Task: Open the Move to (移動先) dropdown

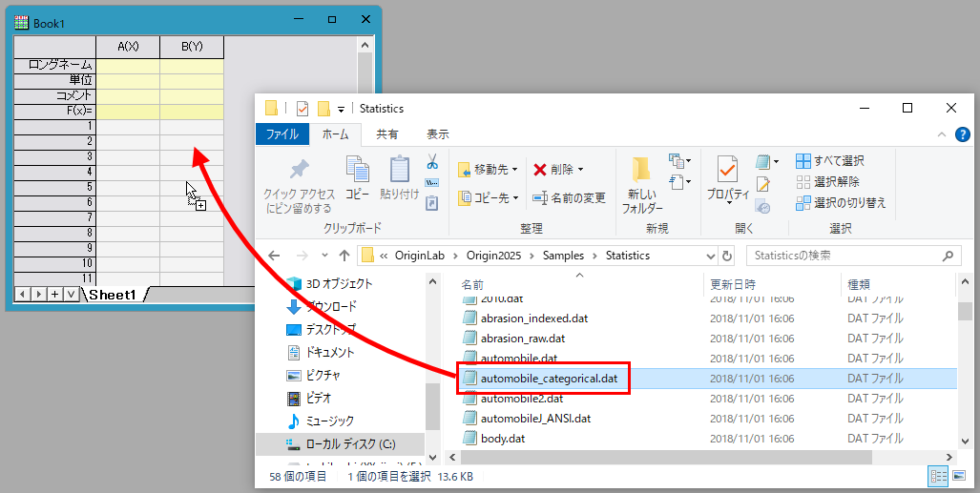Action: pos(488,170)
